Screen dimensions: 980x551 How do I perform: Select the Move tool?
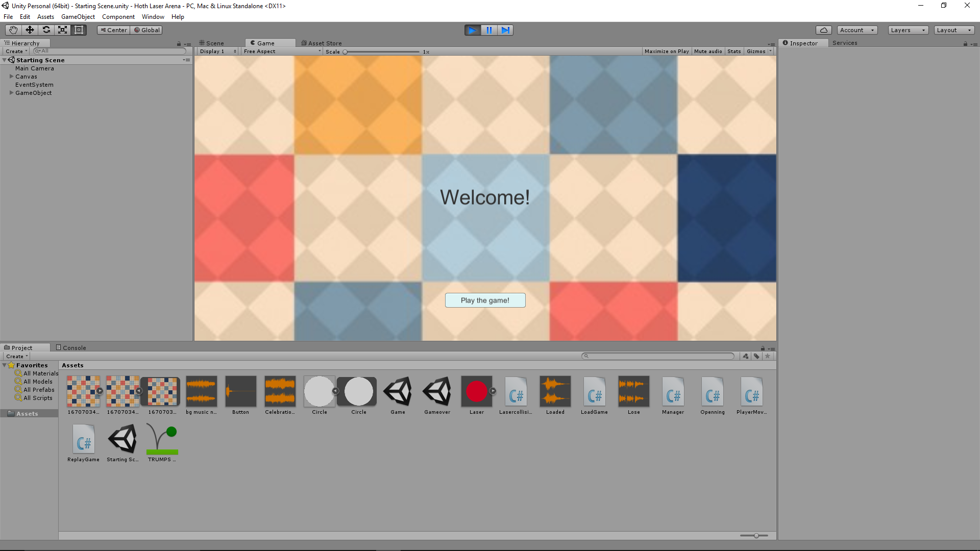pos(30,30)
